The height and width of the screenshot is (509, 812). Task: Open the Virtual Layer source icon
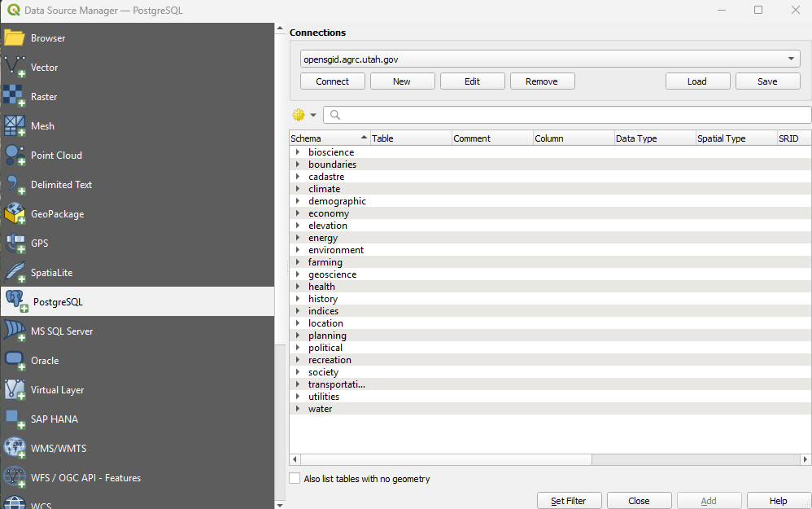(14, 389)
